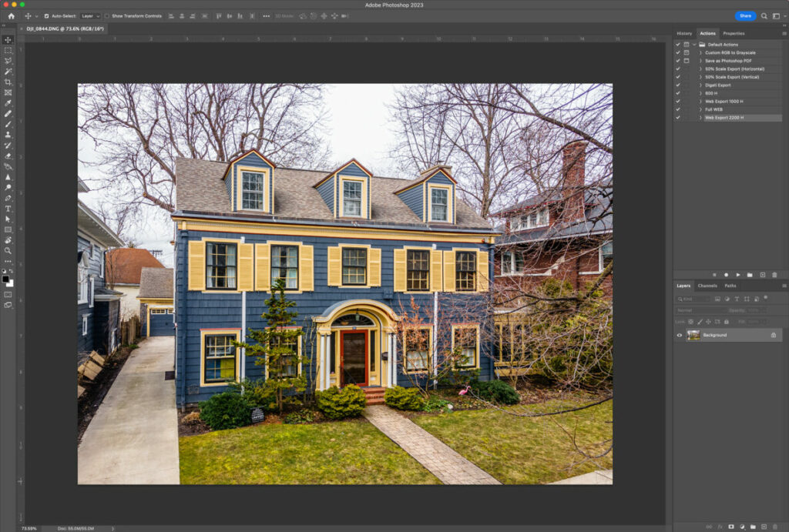Expand the Web Export 2200 H action
This screenshot has width=789, height=532.
[700, 117]
